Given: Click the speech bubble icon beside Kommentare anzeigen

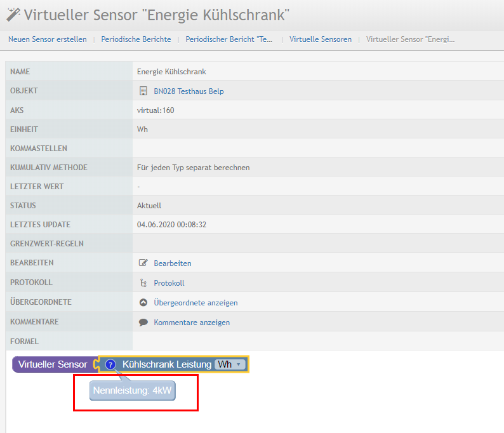Looking at the screenshot, I should (x=143, y=322).
